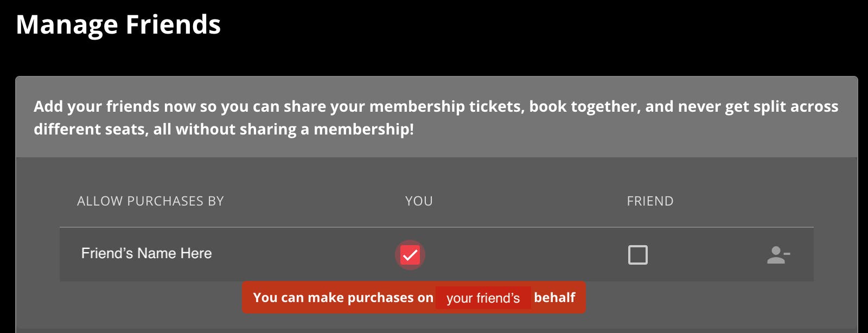Click the "FRIEND" column header
The height and width of the screenshot is (333, 868).
(650, 201)
